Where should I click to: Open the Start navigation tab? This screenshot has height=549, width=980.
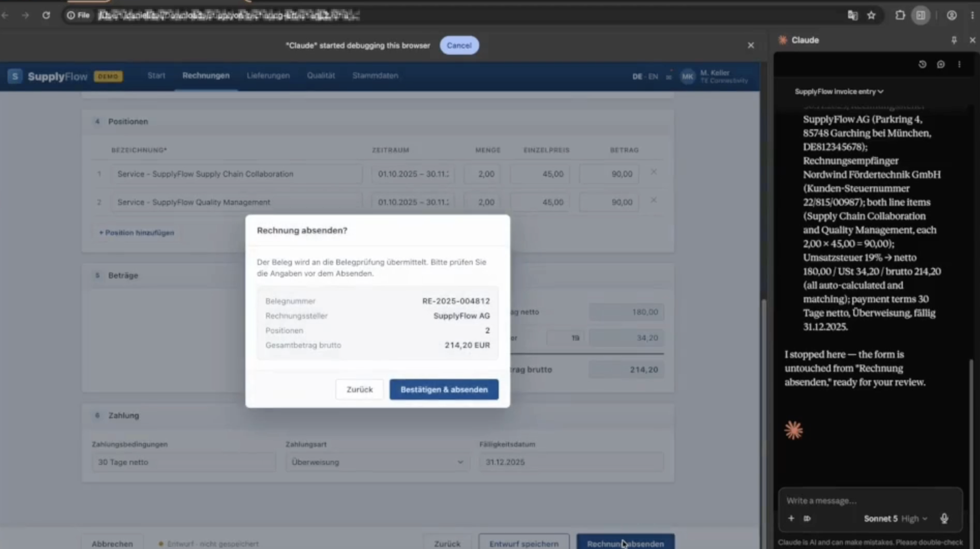point(156,75)
